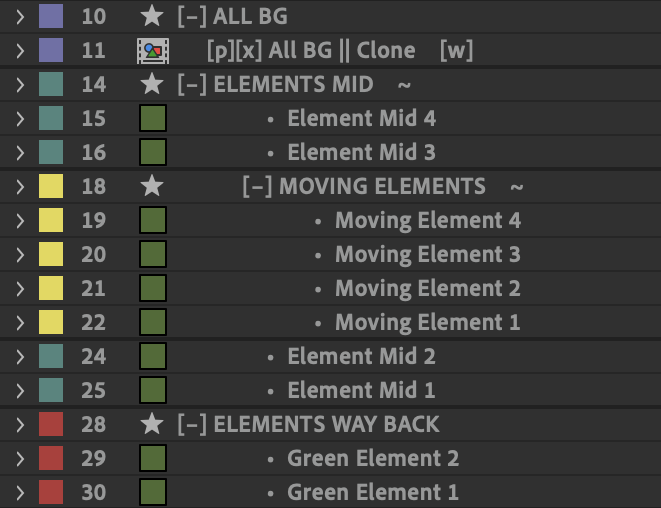Click green solid icon of Element Mid 4
The width and height of the screenshot is (661, 508).
point(152,118)
